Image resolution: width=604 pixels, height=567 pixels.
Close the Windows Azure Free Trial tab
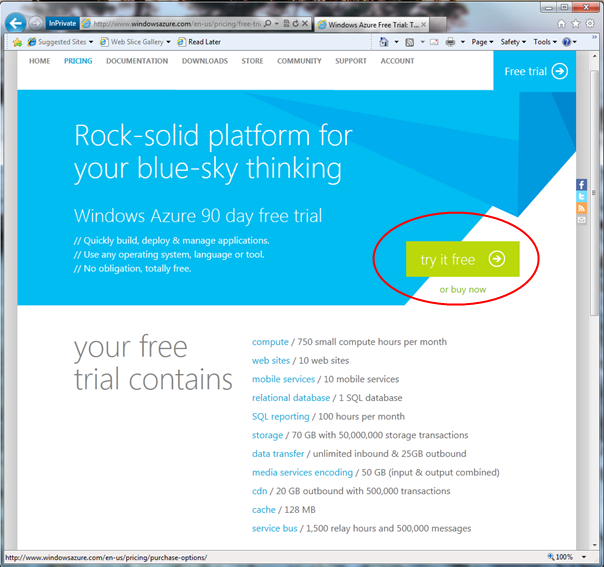point(423,25)
